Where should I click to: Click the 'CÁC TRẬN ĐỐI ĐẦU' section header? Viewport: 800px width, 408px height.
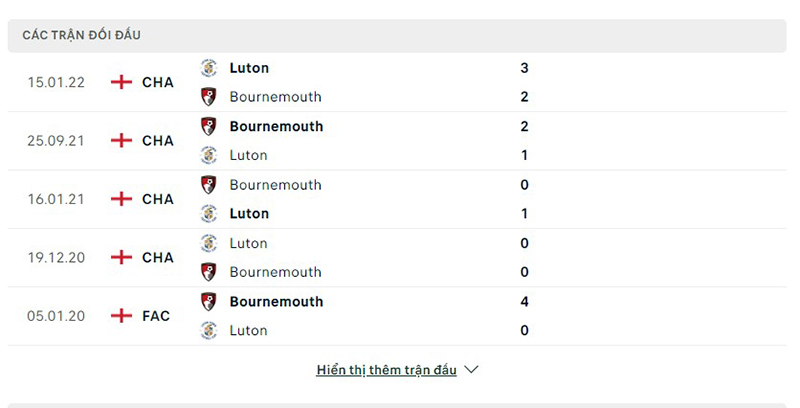82,35
